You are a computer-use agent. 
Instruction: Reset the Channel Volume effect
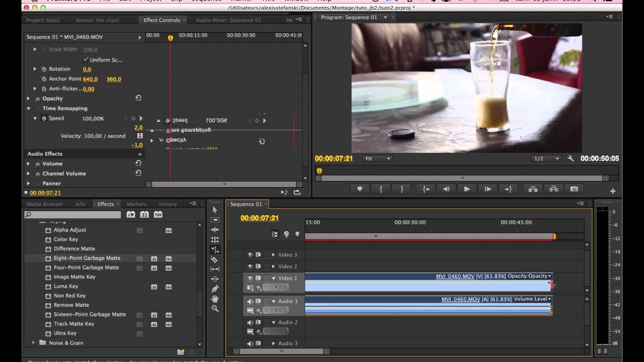click(x=138, y=172)
